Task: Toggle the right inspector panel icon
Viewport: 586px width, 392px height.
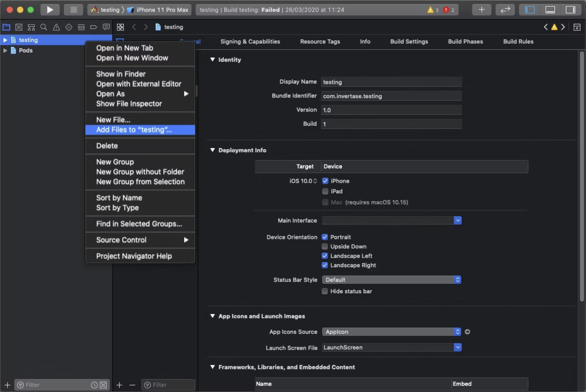Action: point(570,10)
